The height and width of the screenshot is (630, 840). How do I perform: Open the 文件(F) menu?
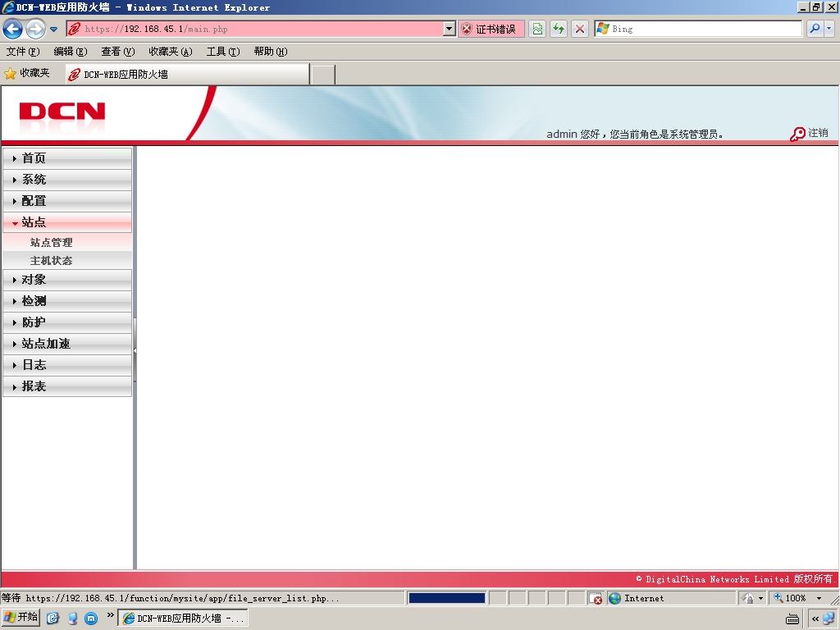23,52
